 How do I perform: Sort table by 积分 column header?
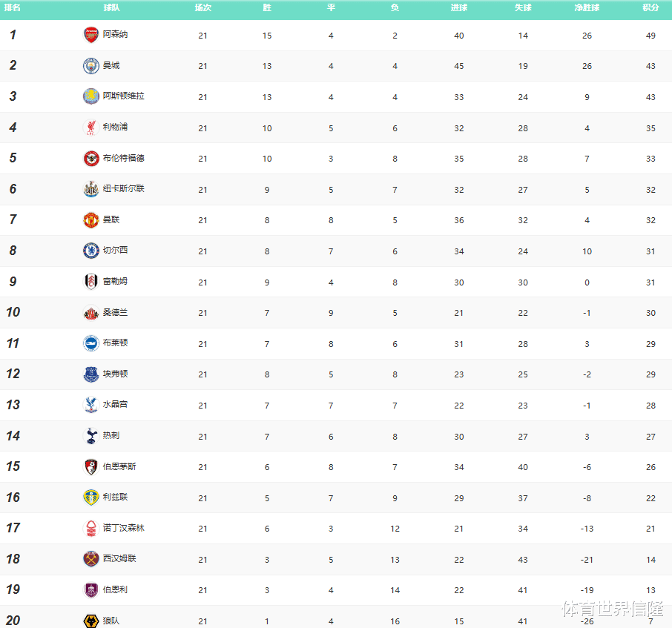(x=650, y=8)
